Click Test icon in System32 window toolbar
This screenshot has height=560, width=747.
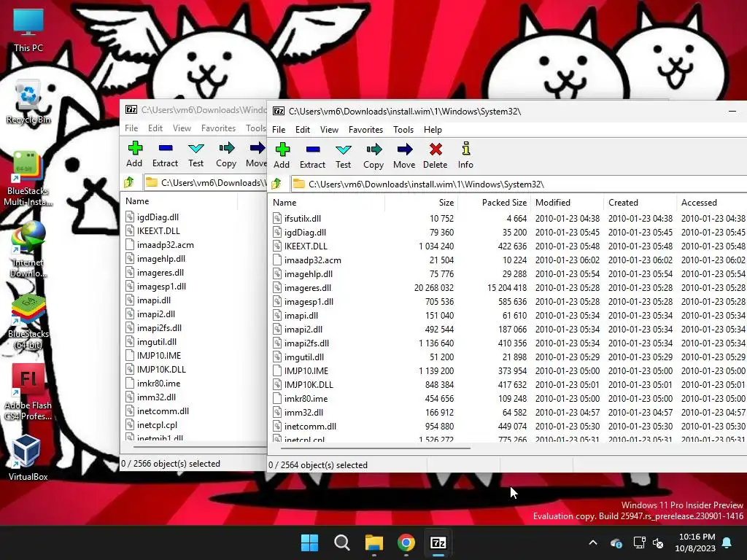(343, 155)
